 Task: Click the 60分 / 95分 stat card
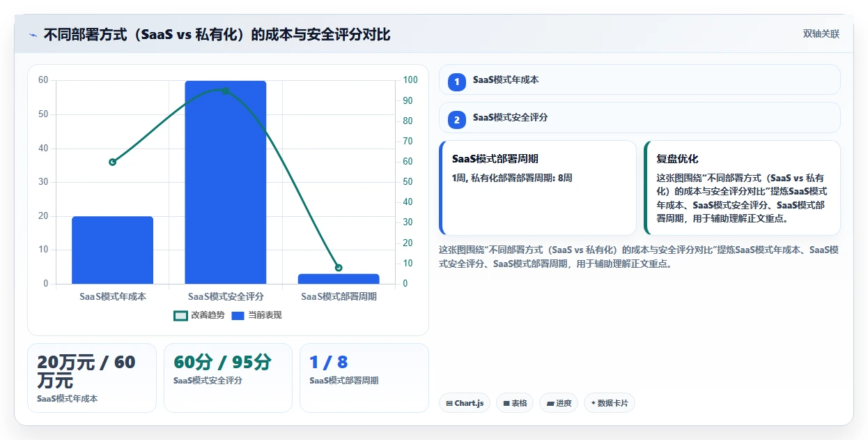click(x=228, y=378)
